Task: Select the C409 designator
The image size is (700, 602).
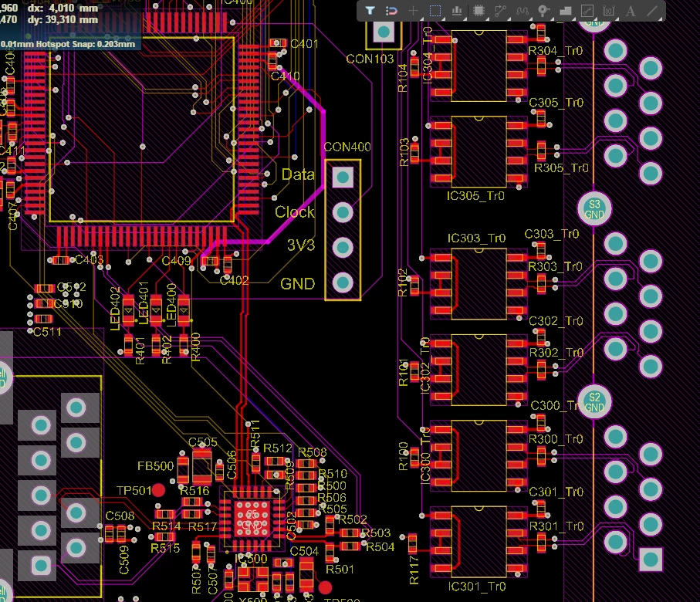Action: tap(176, 261)
